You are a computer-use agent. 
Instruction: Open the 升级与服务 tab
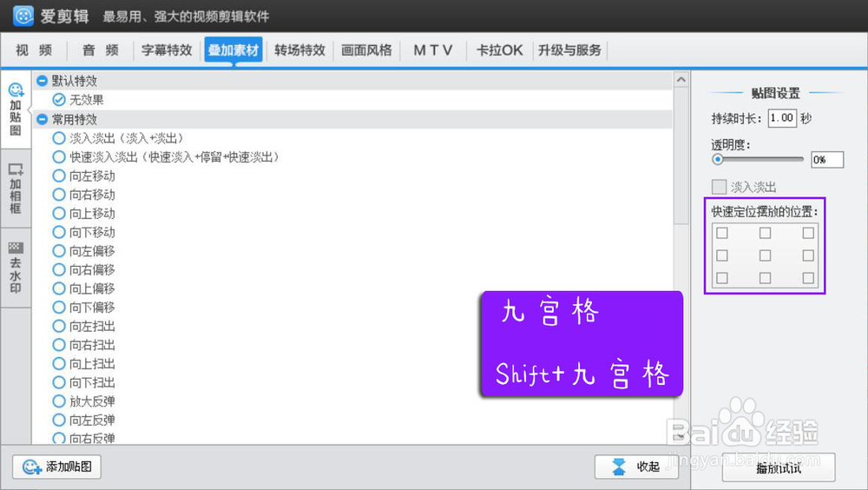569,50
